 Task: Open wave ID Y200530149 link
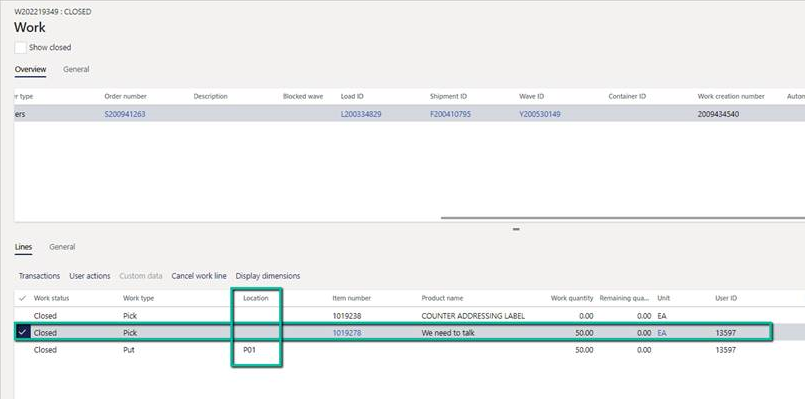(540, 114)
